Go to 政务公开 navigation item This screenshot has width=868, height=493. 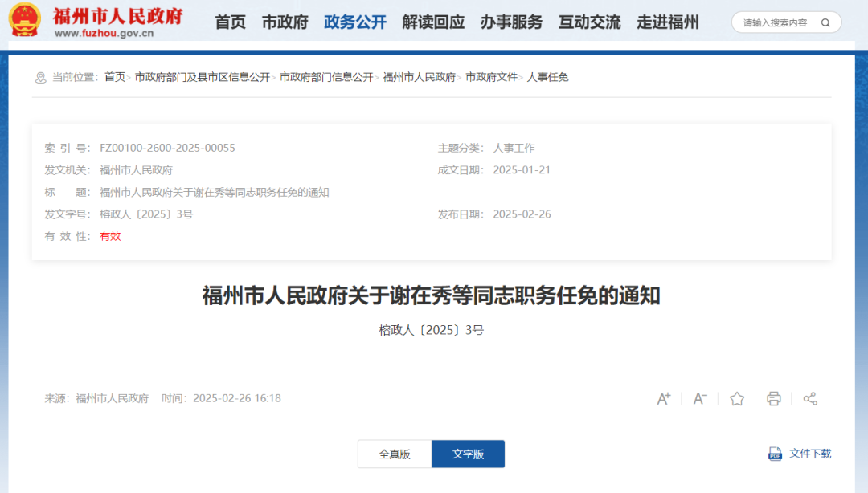(x=355, y=22)
